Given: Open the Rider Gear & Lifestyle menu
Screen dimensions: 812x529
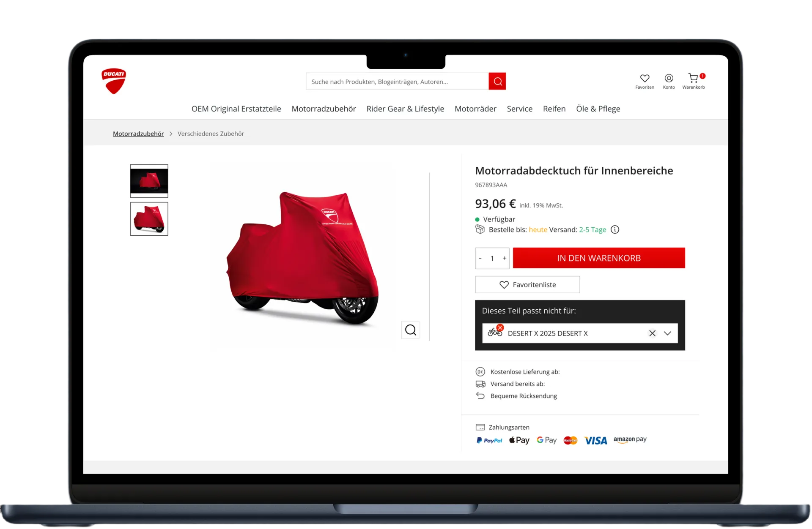Looking at the screenshot, I should tap(405, 109).
